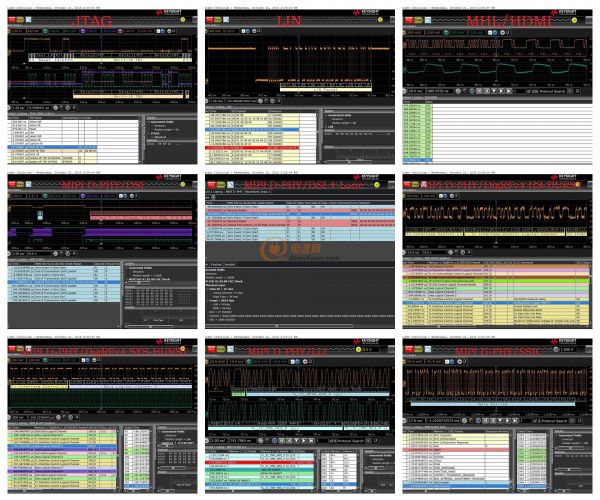Select the red error row in MIPI D-PHY/LLI listing

pyautogui.click(x=259, y=463)
